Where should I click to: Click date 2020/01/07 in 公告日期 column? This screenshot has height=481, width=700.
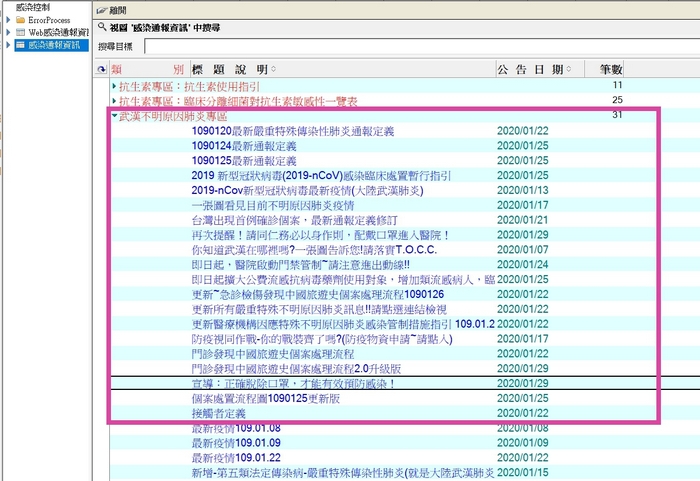523,250
